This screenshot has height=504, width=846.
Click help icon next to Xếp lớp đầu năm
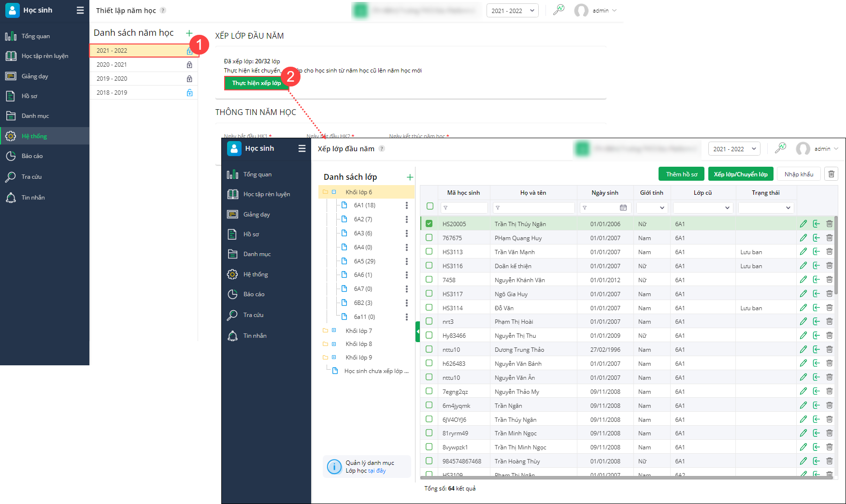pos(382,149)
